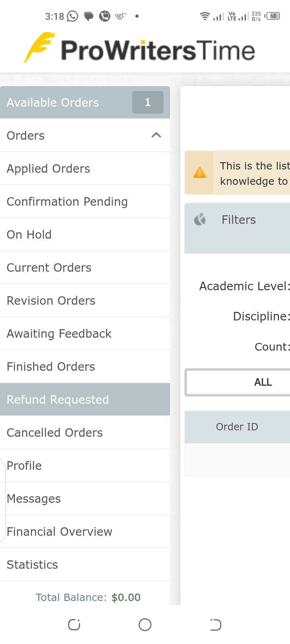
Task: Tap the ProWritersTime feather logo
Action: pos(39,47)
